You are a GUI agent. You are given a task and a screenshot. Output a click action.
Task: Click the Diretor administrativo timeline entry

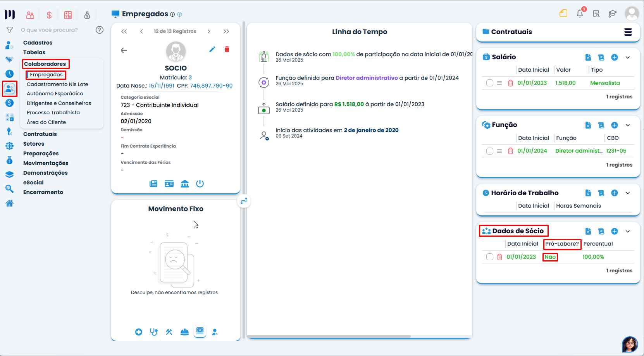[367, 78]
